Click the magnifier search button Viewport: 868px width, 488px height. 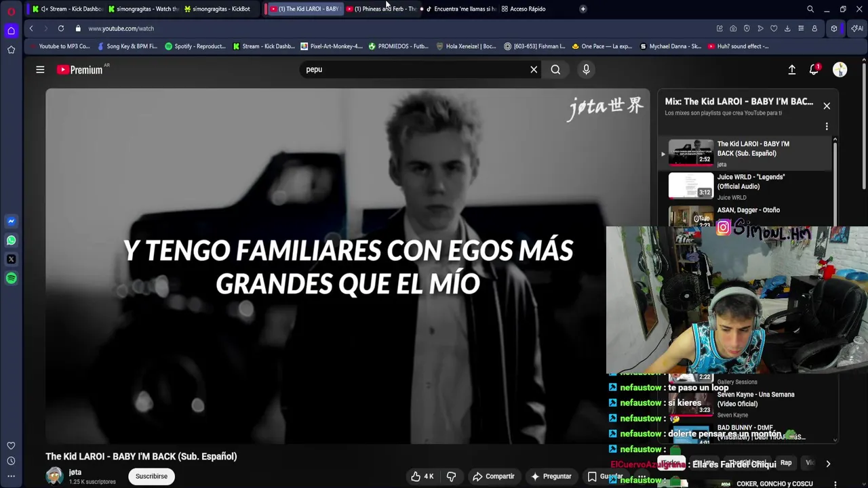pyautogui.click(x=555, y=69)
